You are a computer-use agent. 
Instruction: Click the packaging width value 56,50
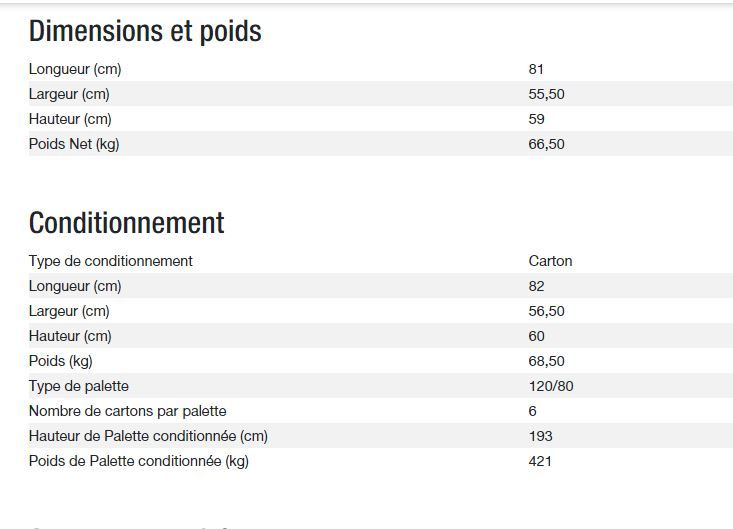coord(546,311)
